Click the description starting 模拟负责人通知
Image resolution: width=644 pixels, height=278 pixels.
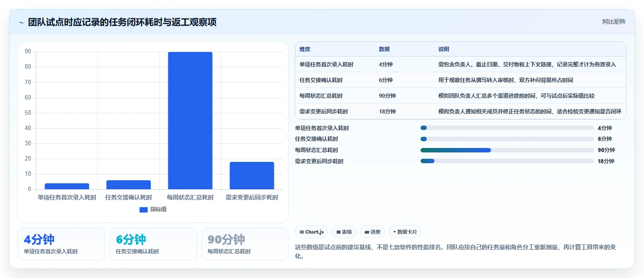click(x=530, y=112)
